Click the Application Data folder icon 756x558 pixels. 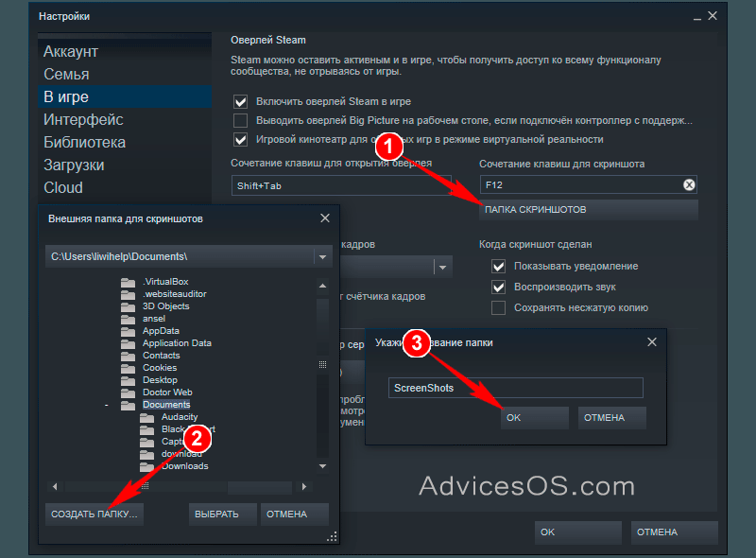click(128, 343)
